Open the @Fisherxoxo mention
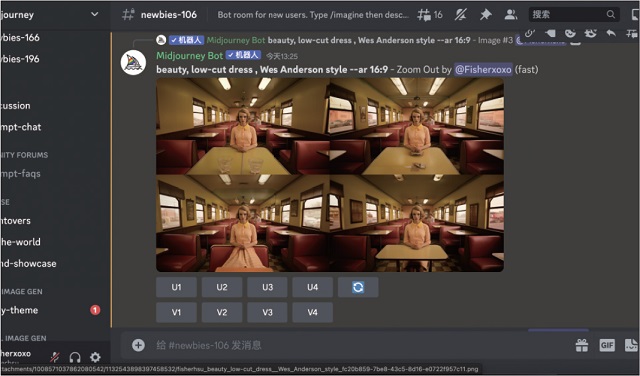The width and height of the screenshot is (640, 376). point(483,70)
